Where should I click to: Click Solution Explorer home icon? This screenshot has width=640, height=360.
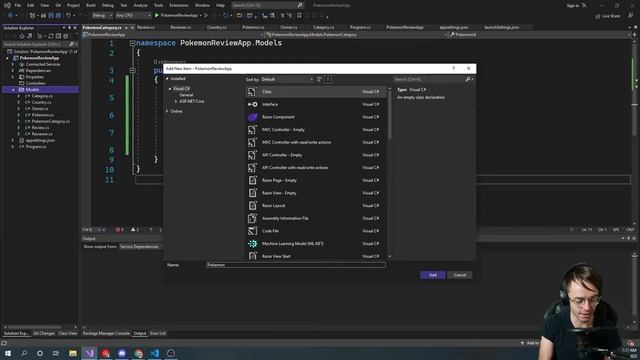point(22,36)
